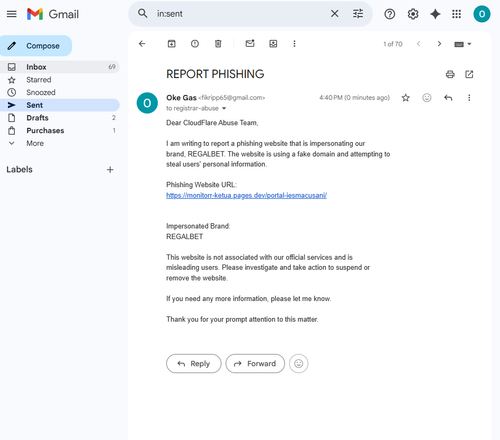This screenshot has width=500, height=440.
Task: Click the Move to icon in the toolbar
Action: click(x=273, y=44)
